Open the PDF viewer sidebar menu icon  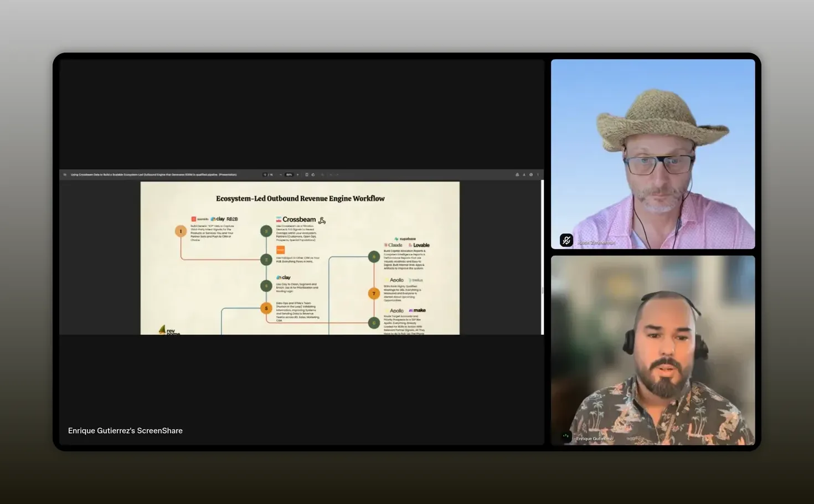[65, 174]
